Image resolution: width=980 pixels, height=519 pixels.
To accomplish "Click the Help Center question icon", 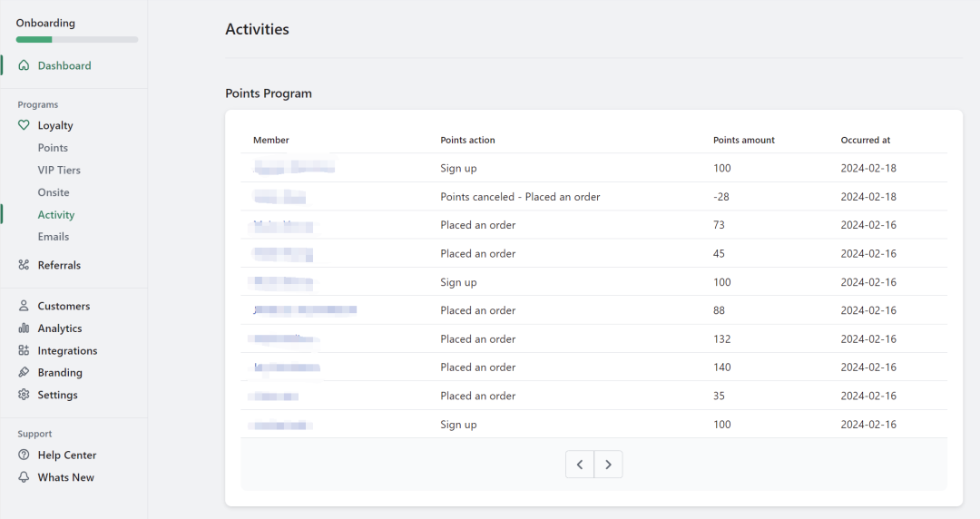I will (24, 455).
